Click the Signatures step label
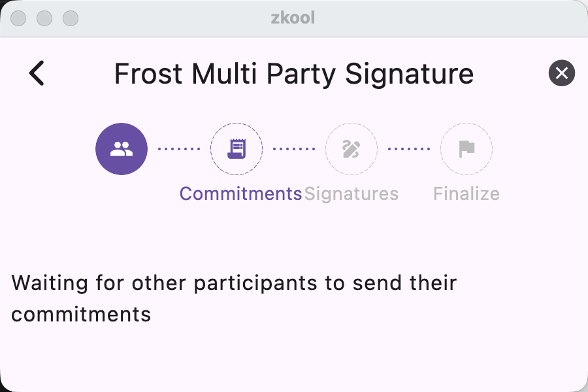Image resolution: width=588 pixels, height=392 pixels. point(352,194)
